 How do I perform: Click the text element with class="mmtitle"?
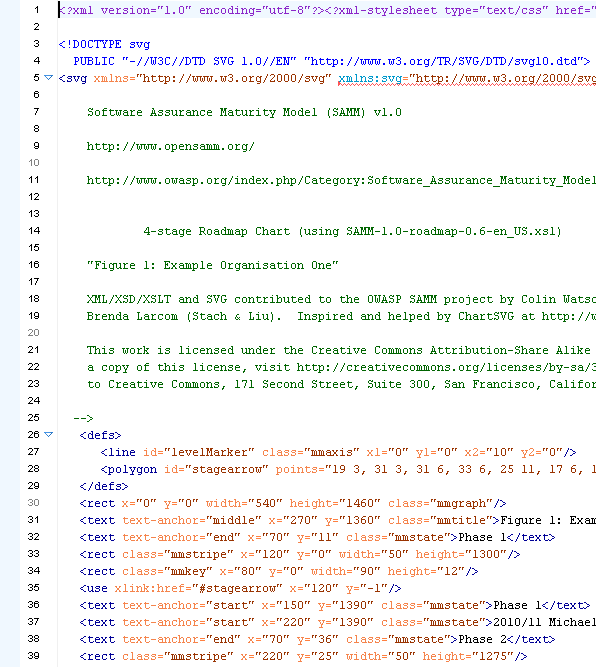pyautogui.click(x=338, y=521)
